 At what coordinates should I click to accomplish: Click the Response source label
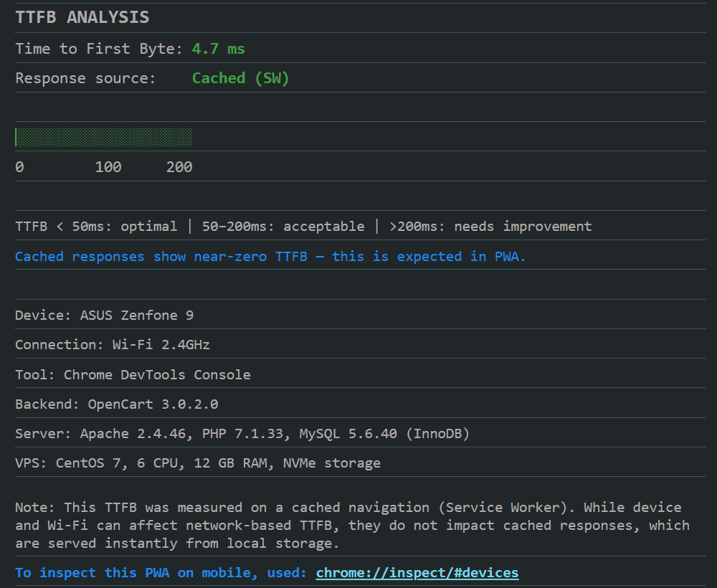pyautogui.click(x=85, y=78)
